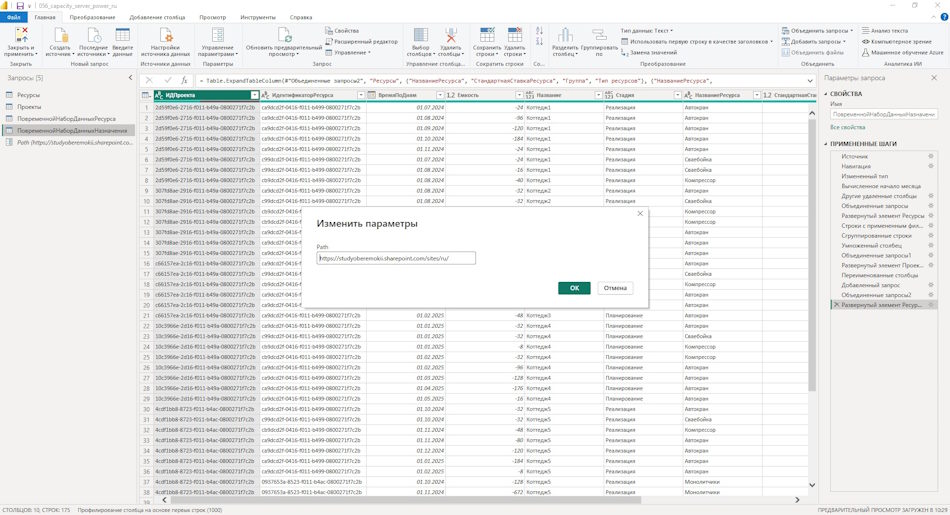
Task: Click the Удалить строки icon
Action: [x=514, y=35]
